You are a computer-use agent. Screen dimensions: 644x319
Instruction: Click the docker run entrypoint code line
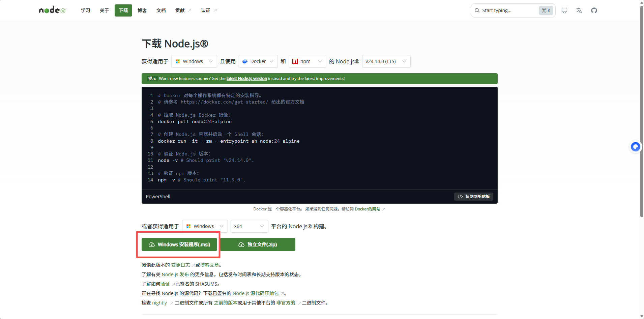pyautogui.click(x=229, y=141)
